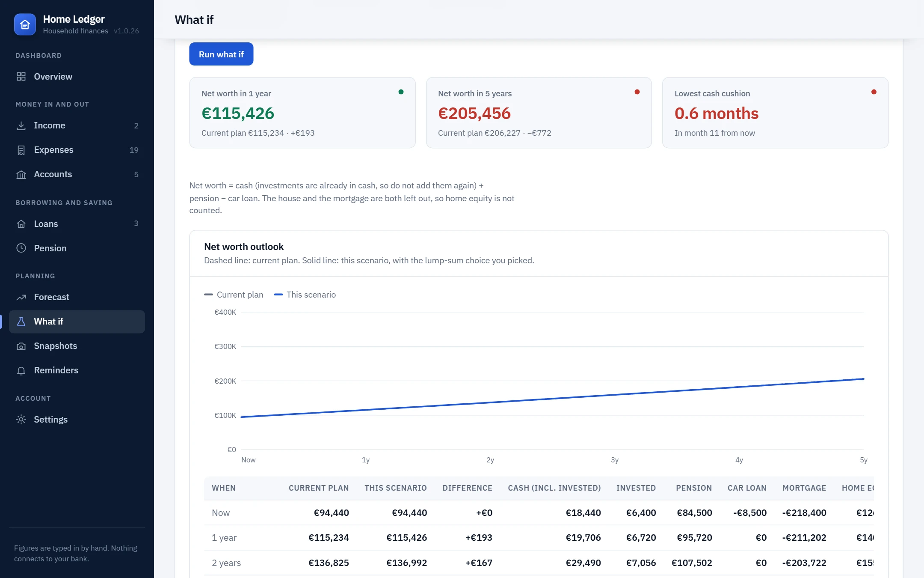Click the -€218,400 mortgage value in Now row
The image size is (924, 578).
click(x=804, y=513)
